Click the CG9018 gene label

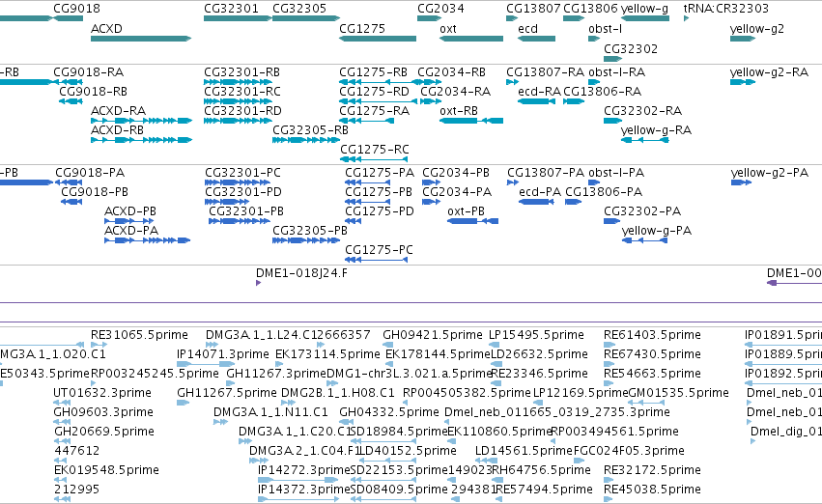pos(76,9)
